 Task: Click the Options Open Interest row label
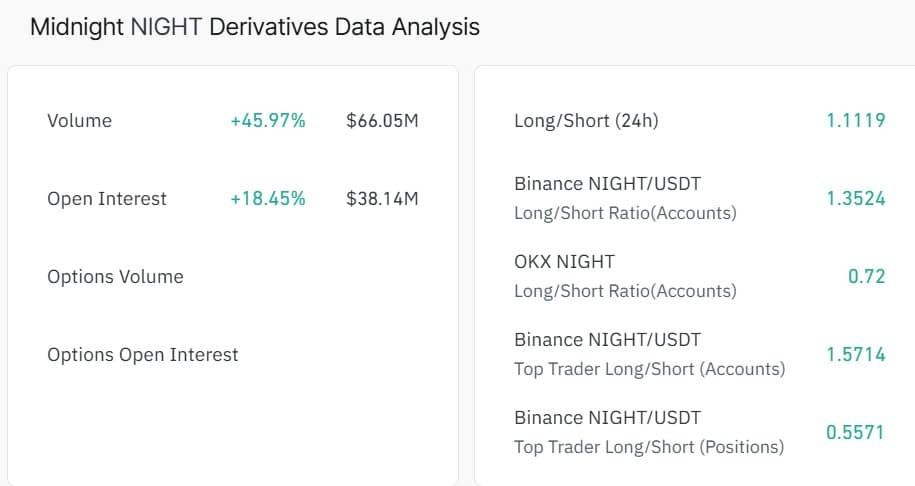click(143, 355)
